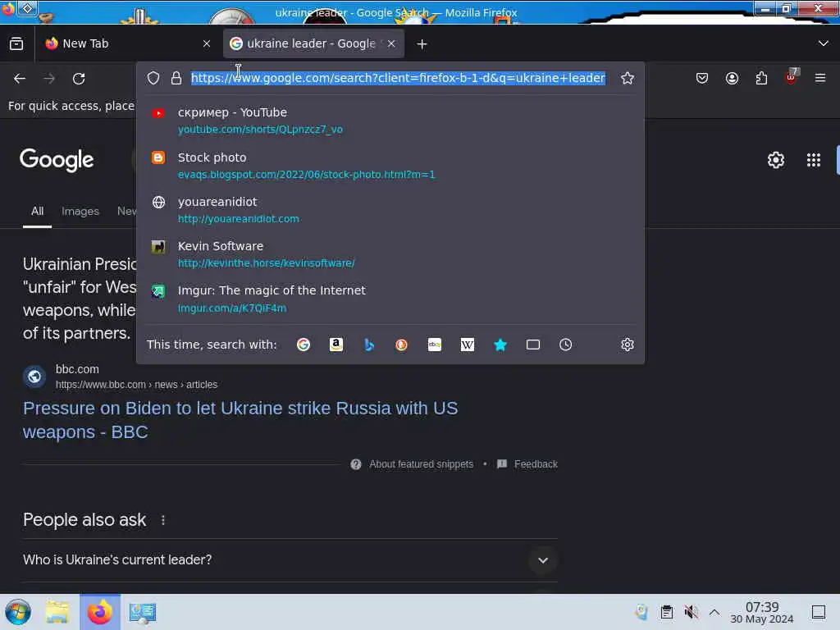Open search settings gear in dropdown

(x=628, y=345)
